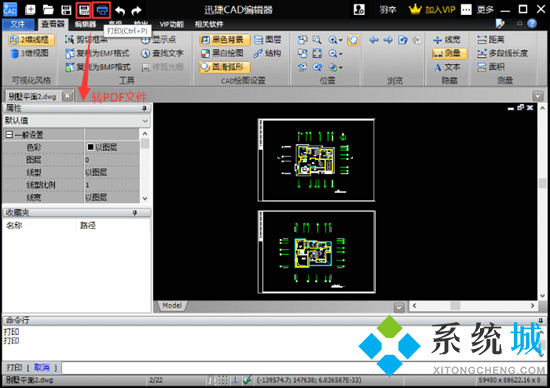Open the 更多 more menu
Image resolution: width=550 pixels, height=388 pixels.
click(x=485, y=9)
